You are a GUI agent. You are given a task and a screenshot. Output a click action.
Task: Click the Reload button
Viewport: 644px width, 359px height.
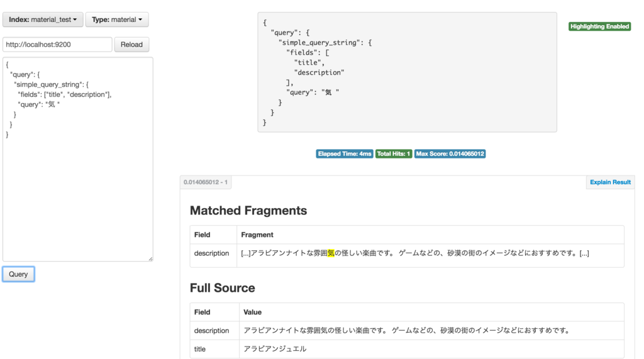pos(131,45)
